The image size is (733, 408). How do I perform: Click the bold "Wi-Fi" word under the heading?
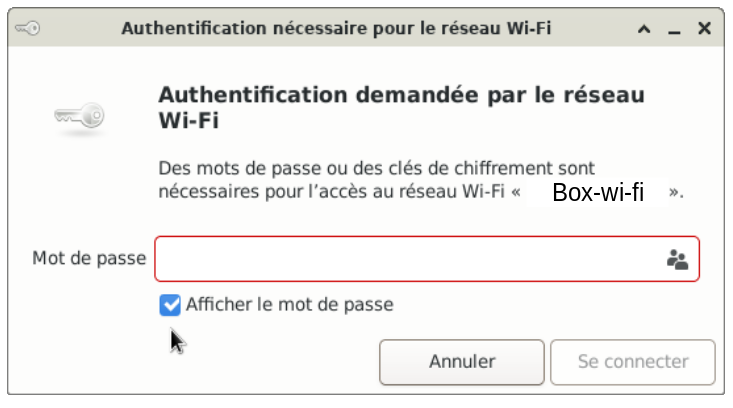click(189, 121)
